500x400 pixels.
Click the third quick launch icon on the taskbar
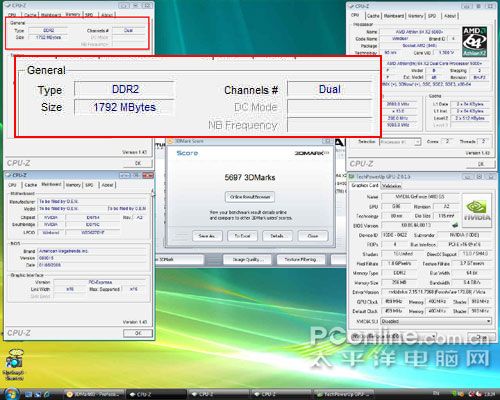click(47, 394)
